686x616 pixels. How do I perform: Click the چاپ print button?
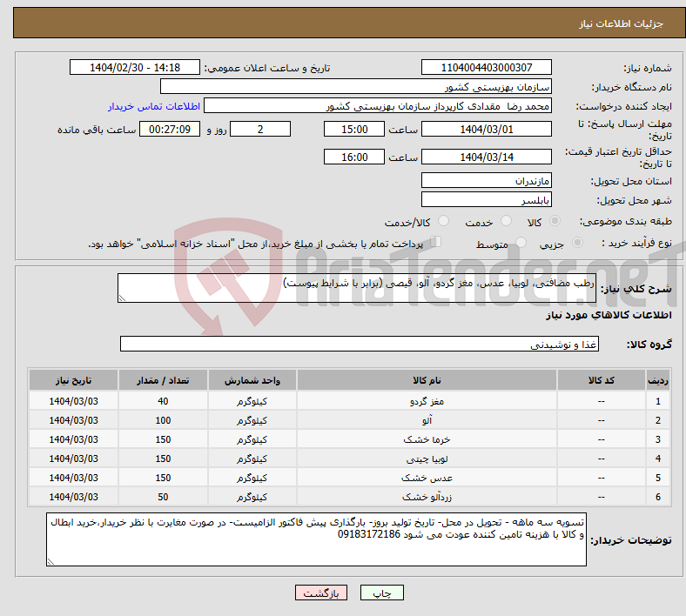[382, 593]
